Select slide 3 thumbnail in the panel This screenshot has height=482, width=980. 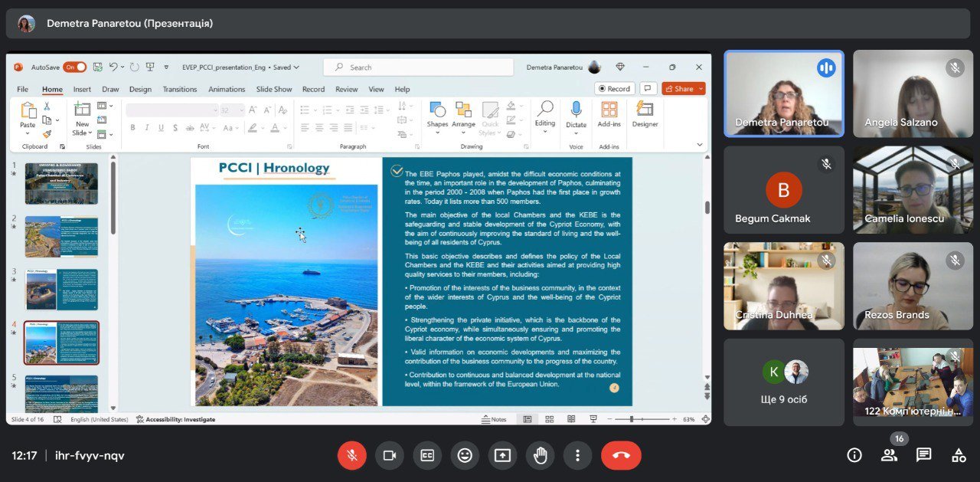click(x=61, y=289)
